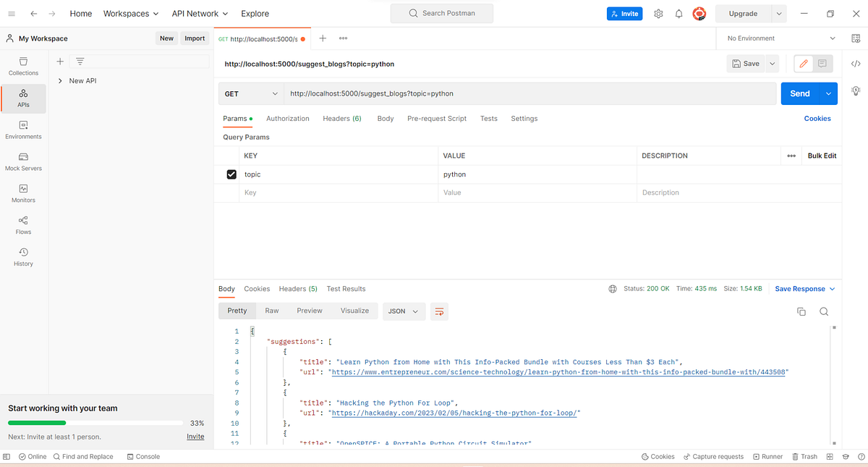Search within the response body
Screen dimensions: 868x467
point(824,311)
